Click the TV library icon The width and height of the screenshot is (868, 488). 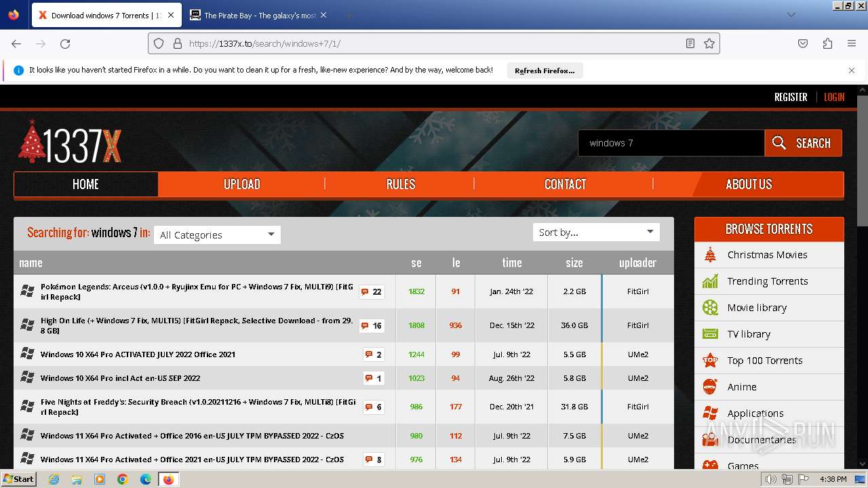click(710, 334)
